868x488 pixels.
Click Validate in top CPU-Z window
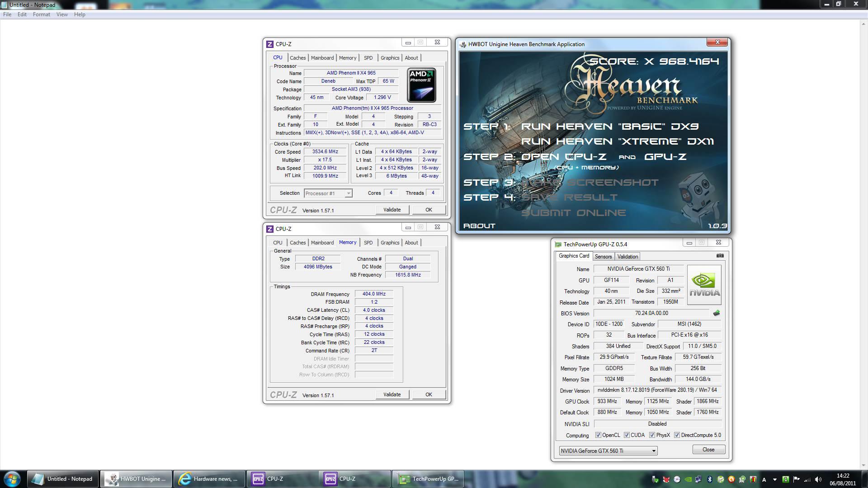point(392,210)
